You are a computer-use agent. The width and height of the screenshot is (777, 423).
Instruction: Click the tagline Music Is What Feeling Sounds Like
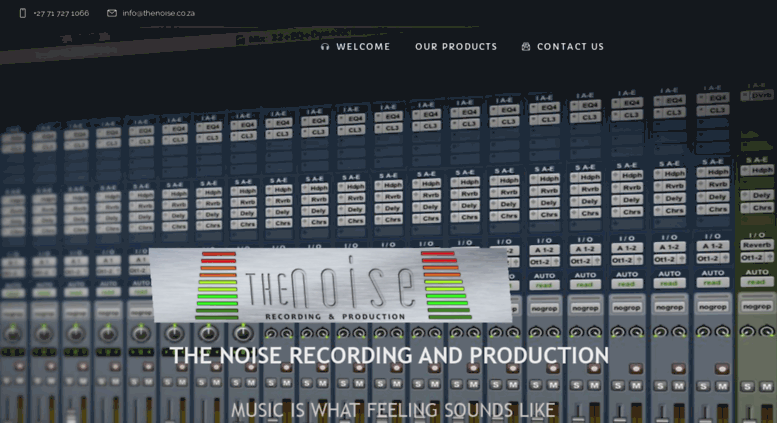pyautogui.click(x=392, y=410)
